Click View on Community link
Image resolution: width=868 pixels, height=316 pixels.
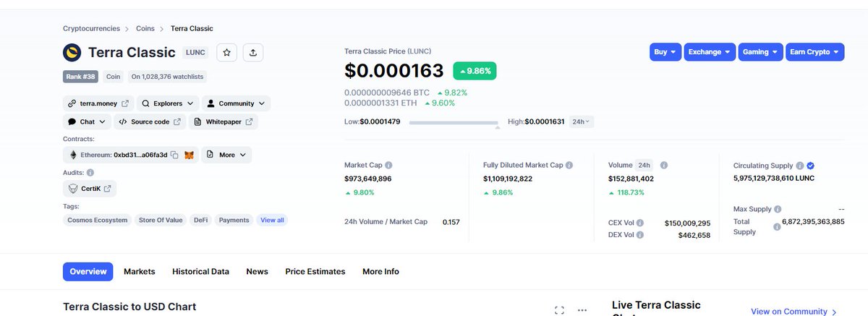[793, 312]
